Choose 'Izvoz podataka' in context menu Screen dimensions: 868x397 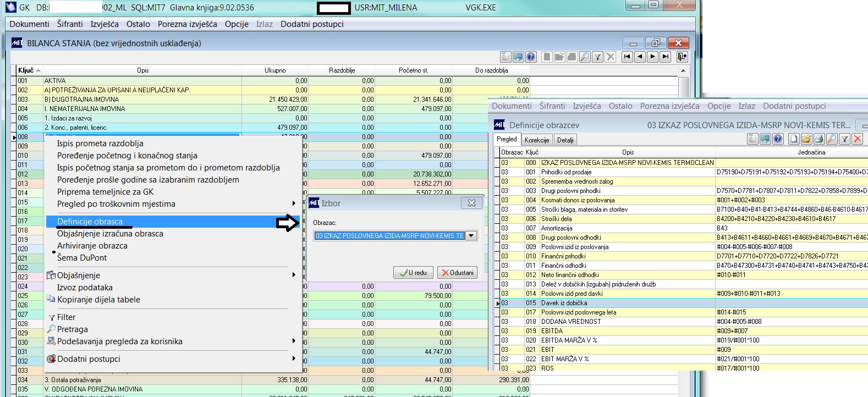pyautogui.click(x=85, y=288)
